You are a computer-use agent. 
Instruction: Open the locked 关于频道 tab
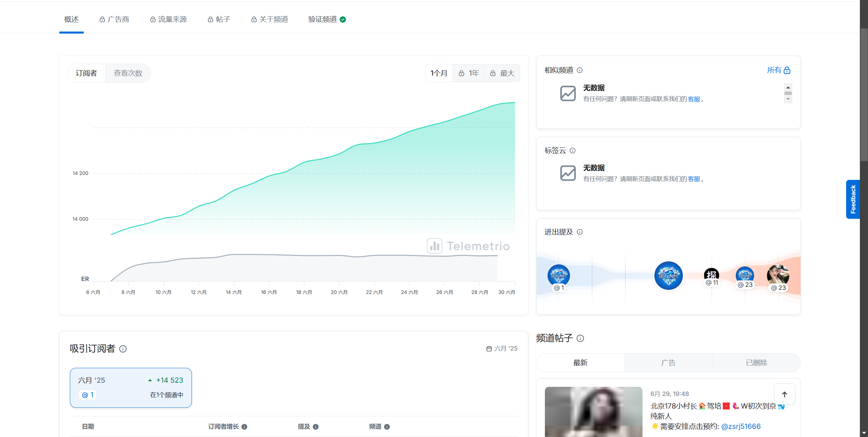click(270, 19)
